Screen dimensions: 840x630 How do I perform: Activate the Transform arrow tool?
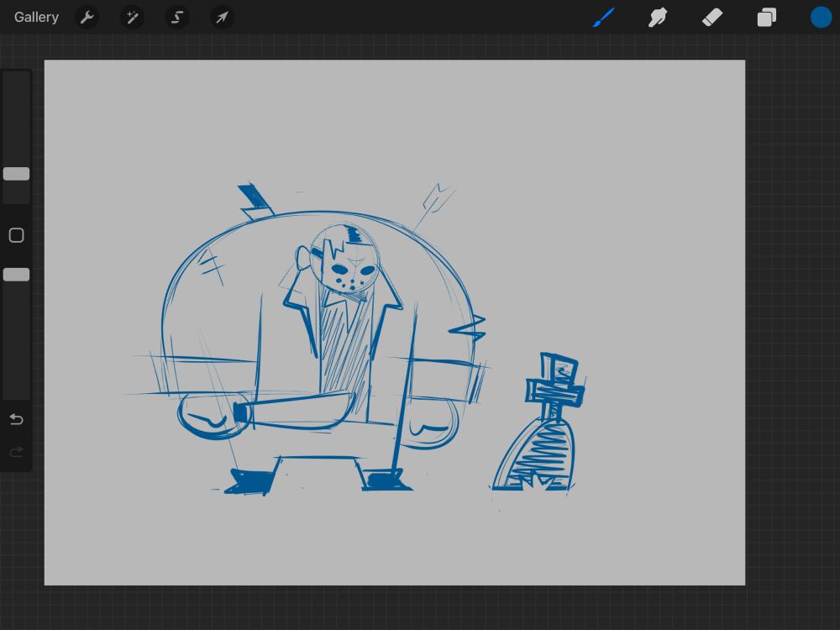(x=222, y=17)
